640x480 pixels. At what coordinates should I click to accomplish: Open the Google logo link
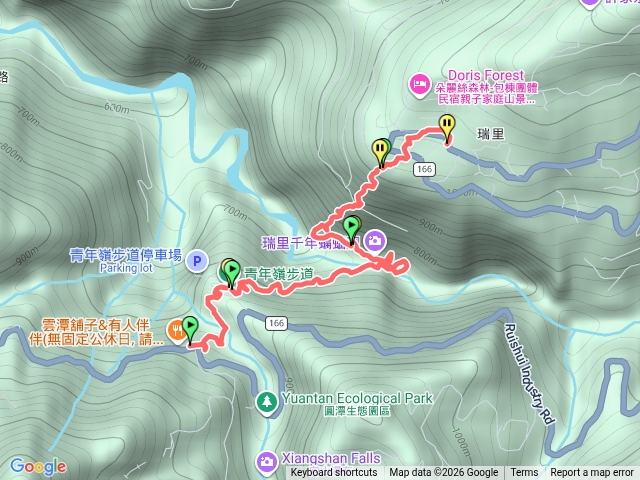pos(38,466)
